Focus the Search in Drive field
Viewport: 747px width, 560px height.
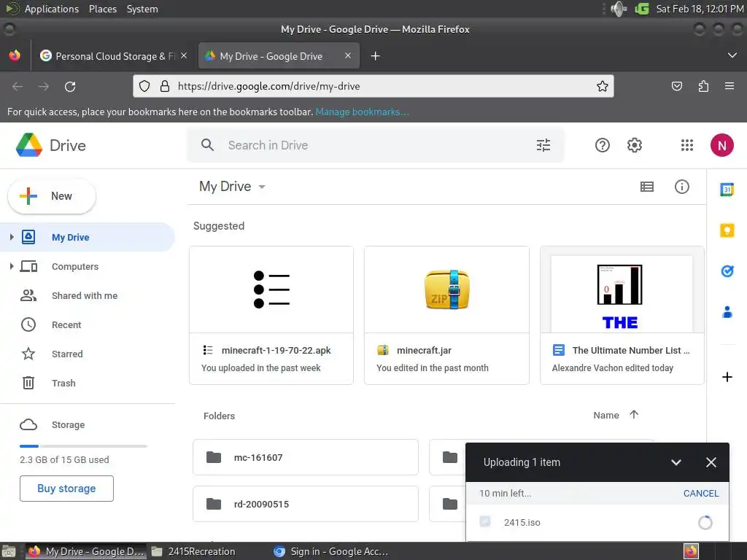point(376,145)
